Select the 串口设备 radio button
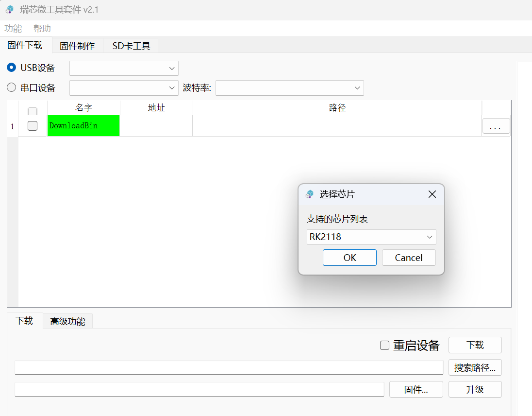Screen dimensions: 532x416 pos(11,87)
